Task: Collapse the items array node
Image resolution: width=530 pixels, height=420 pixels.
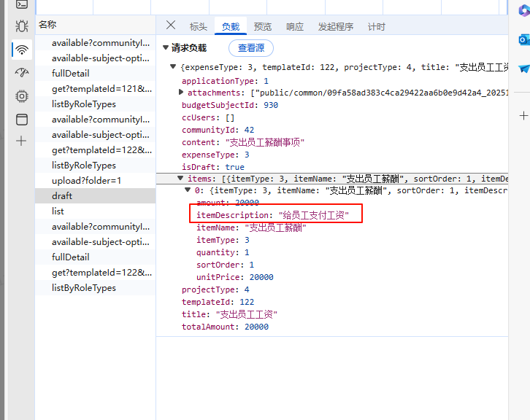Action: (x=180, y=179)
